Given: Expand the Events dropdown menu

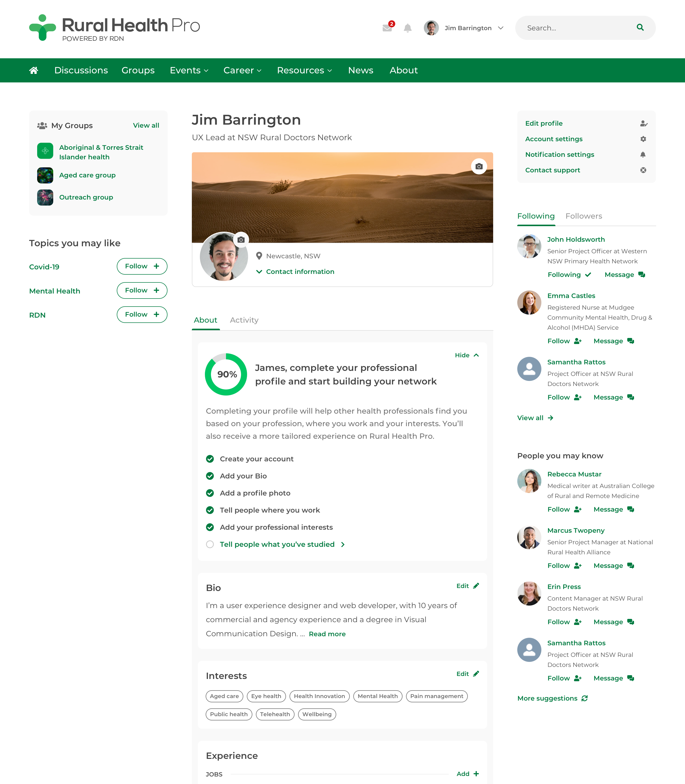Looking at the screenshot, I should click(x=189, y=70).
